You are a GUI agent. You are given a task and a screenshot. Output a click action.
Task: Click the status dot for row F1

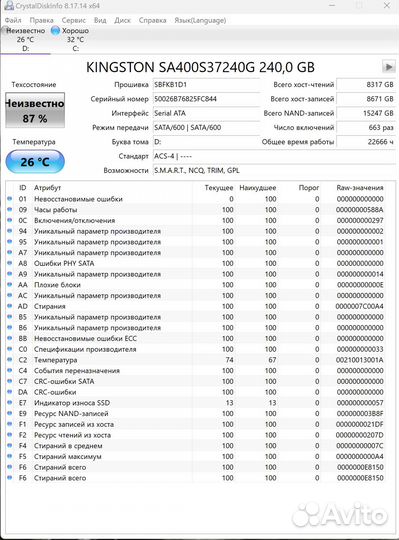click(10, 424)
